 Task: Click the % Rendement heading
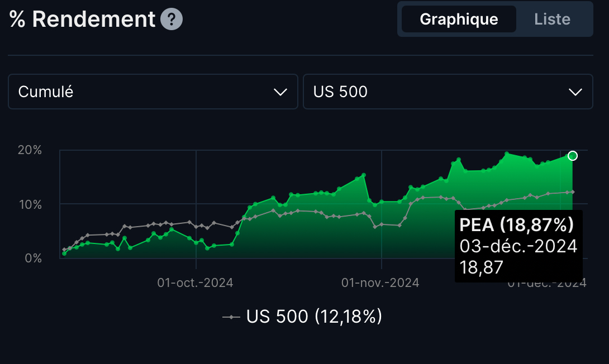(82, 19)
